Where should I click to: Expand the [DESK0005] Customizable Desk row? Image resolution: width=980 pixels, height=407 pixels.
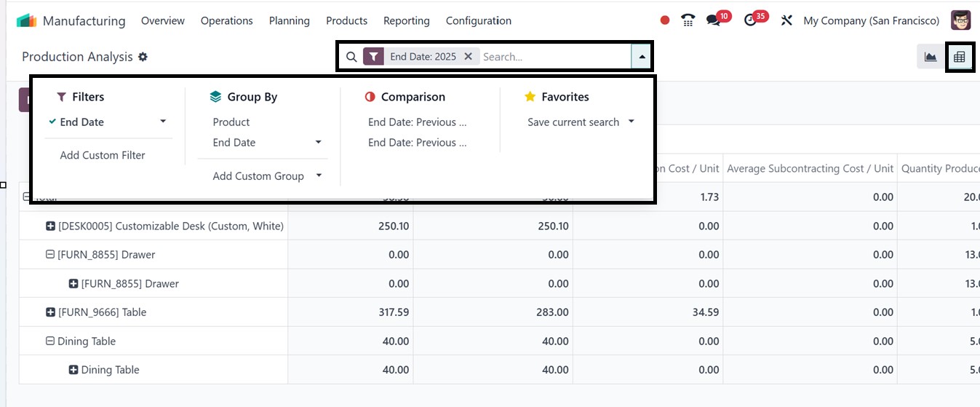tap(50, 226)
